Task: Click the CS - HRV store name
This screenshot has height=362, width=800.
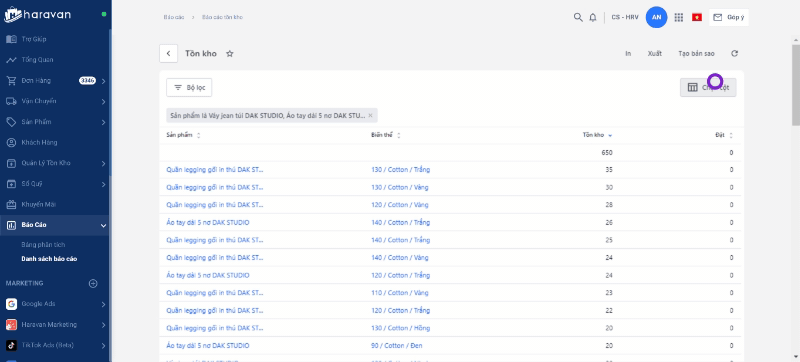Action: [625, 17]
